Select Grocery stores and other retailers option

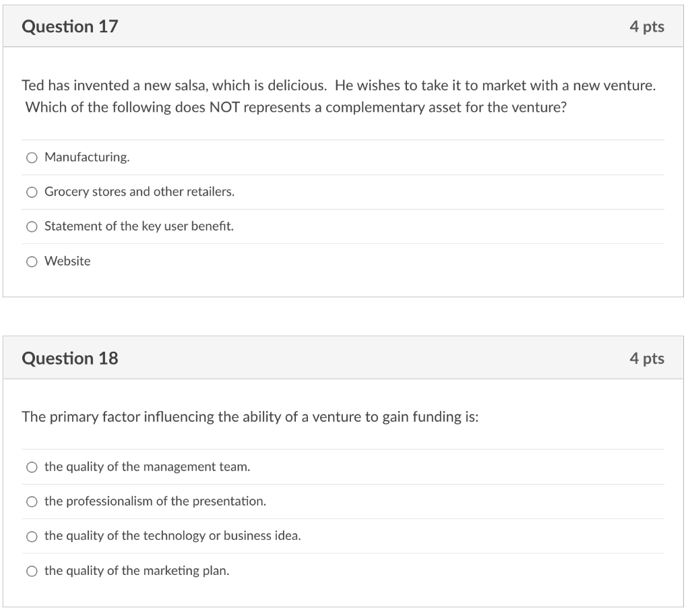click(x=32, y=192)
